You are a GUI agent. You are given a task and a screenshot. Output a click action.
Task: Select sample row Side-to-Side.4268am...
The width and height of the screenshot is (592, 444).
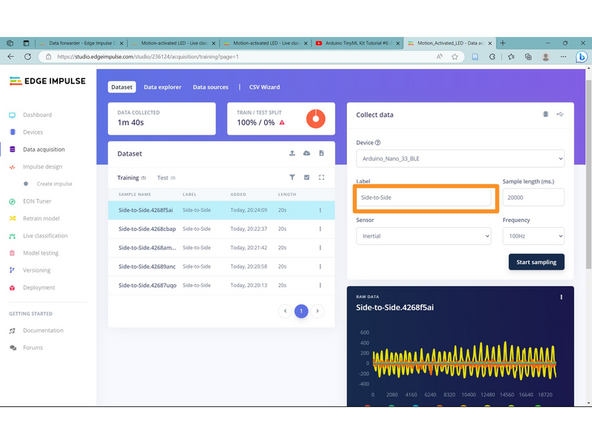[221, 248]
